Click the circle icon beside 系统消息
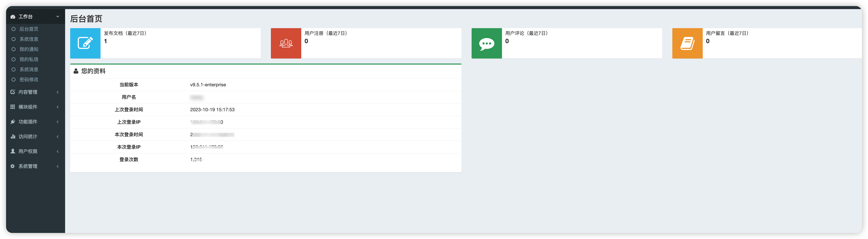 (x=13, y=70)
